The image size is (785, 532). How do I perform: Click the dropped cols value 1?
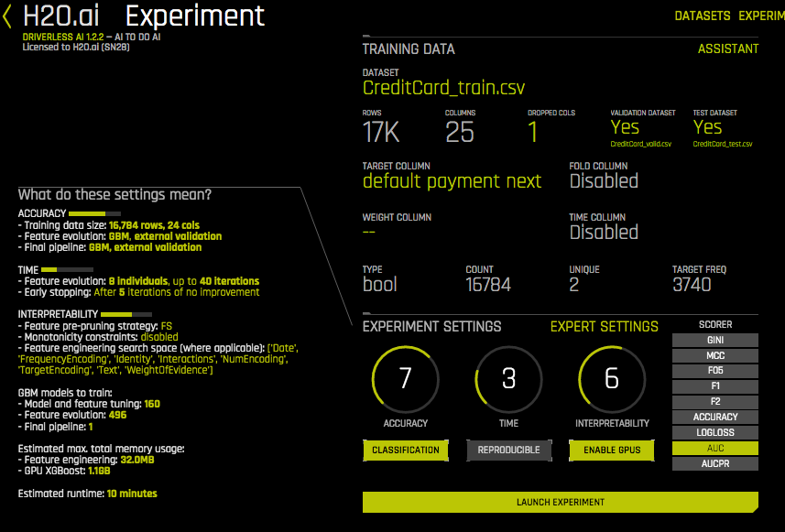click(x=533, y=133)
